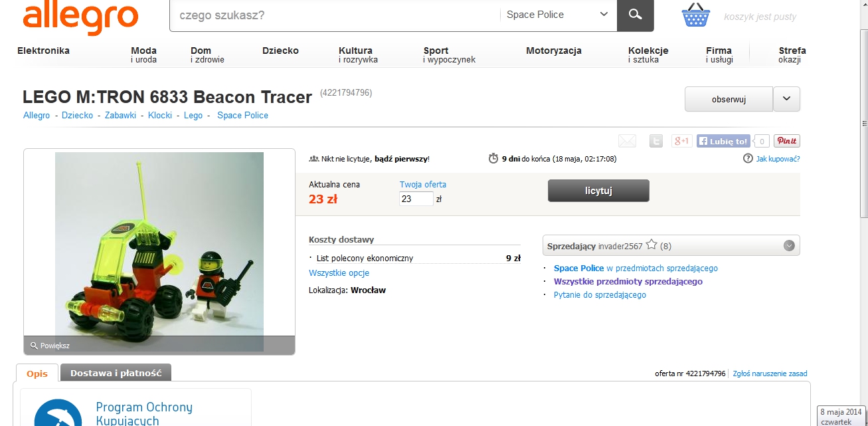The height and width of the screenshot is (426, 868).
Task: Click the seller's rating star icon
Action: tap(651, 245)
